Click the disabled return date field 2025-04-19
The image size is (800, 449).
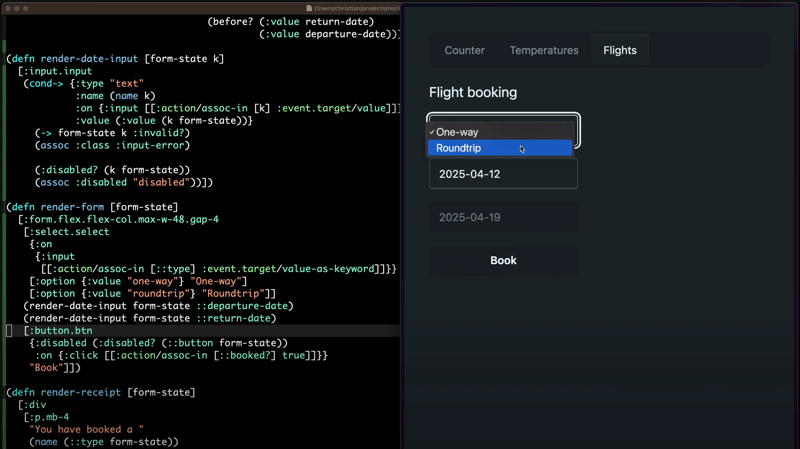coord(503,217)
